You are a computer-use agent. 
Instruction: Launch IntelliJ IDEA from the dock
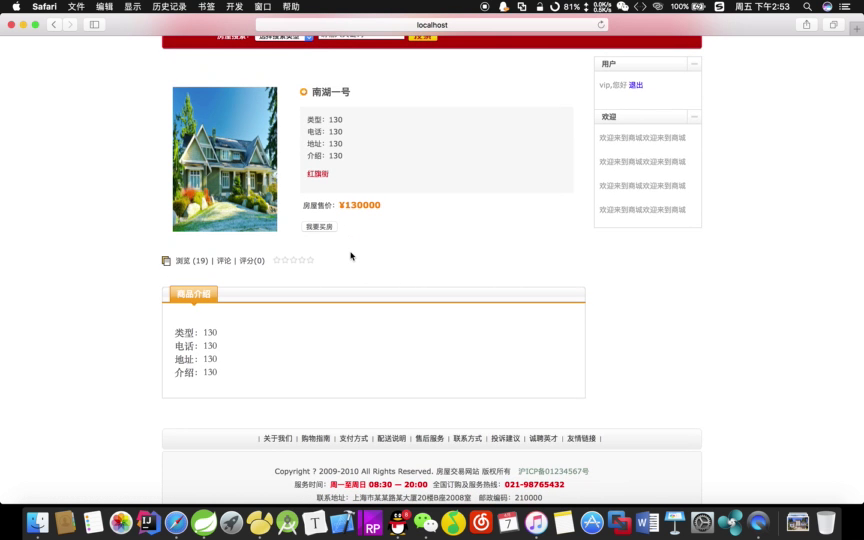(x=148, y=522)
